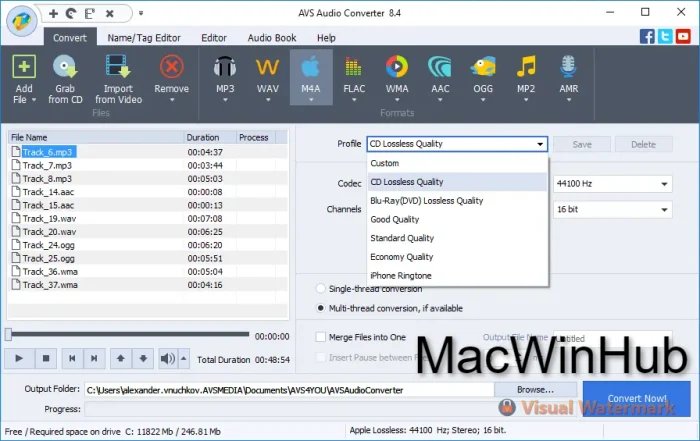
Task: Toggle mute with the speaker icon
Action: pos(168,358)
